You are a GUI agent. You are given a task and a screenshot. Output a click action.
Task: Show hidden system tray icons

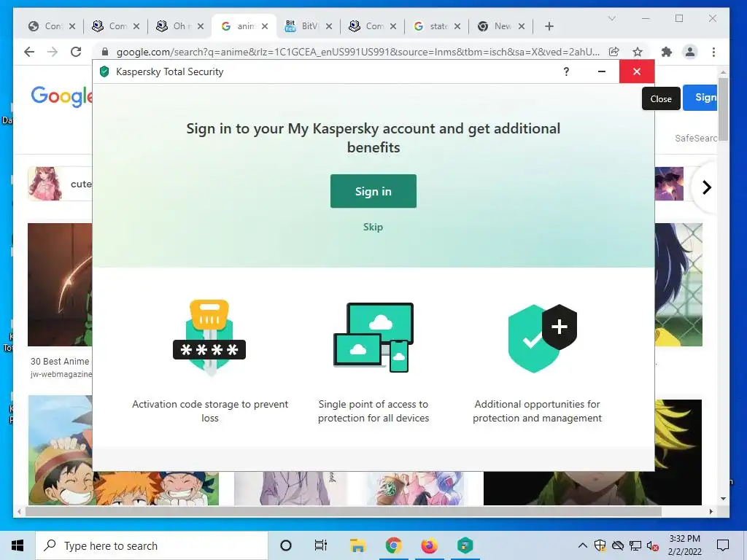[x=582, y=545]
